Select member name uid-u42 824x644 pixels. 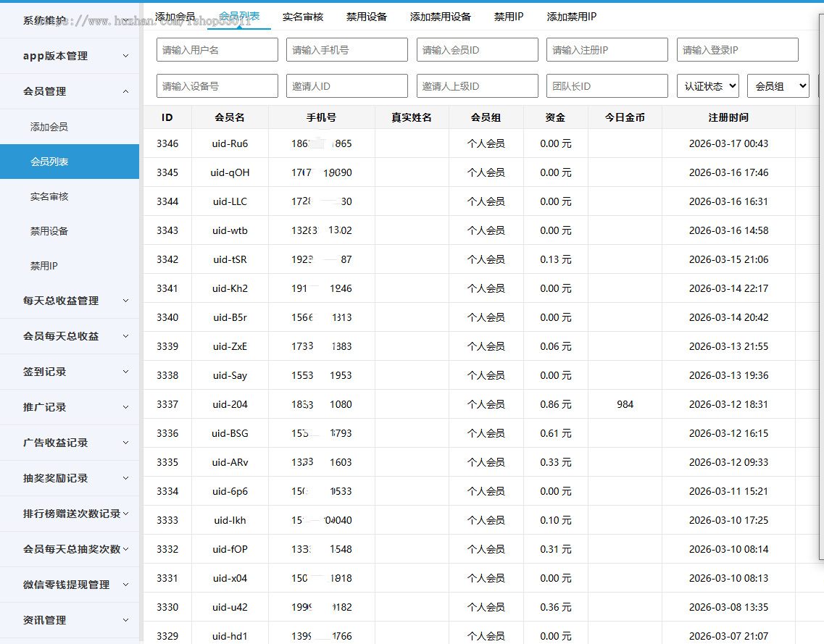pyautogui.click(x=230, y=607)
